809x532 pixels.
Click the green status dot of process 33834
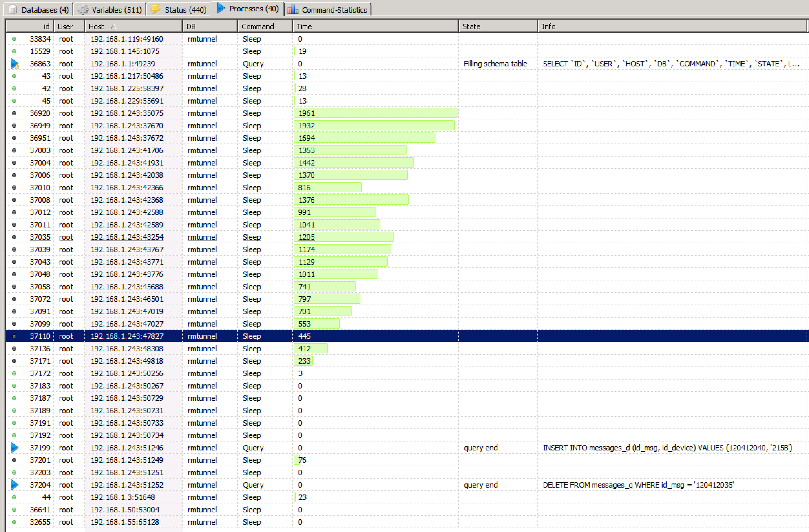[14, 39]
